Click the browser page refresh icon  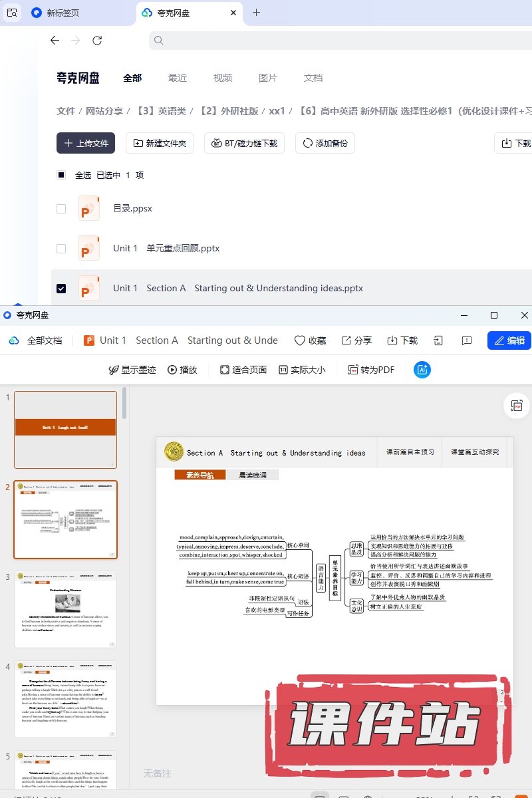97,41
